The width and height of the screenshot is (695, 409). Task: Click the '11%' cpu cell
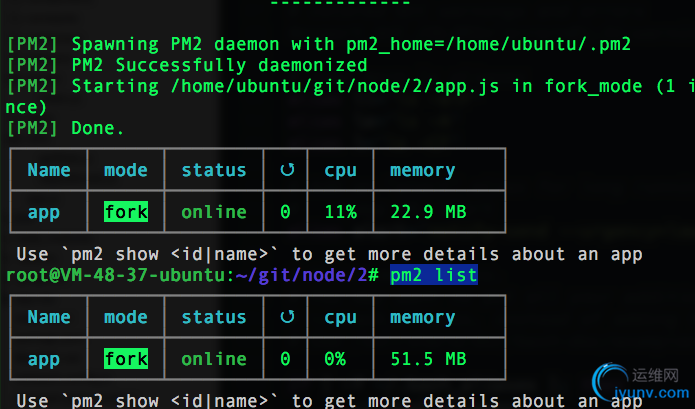[340, 212]
